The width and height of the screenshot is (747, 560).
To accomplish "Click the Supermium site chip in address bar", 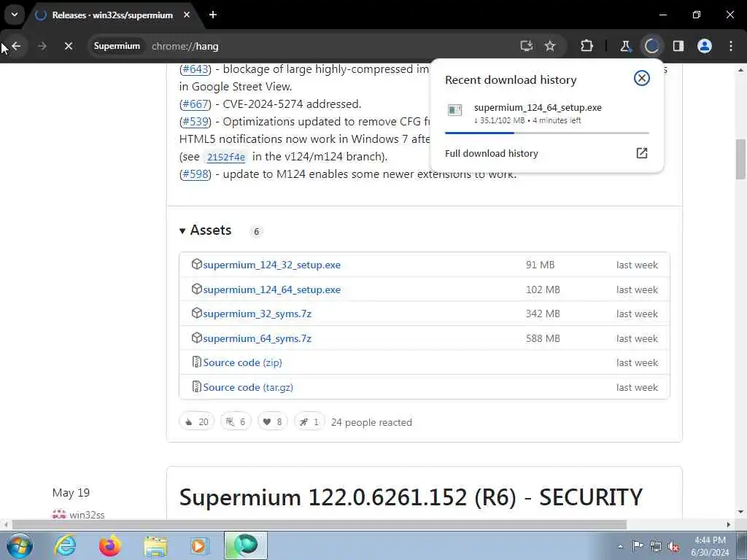I will (117, 46).
